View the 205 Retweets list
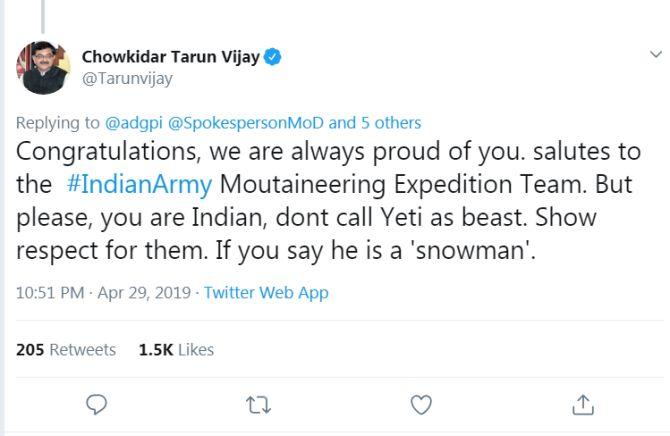This screenshot has width=670, height=436. pos(66,350)
